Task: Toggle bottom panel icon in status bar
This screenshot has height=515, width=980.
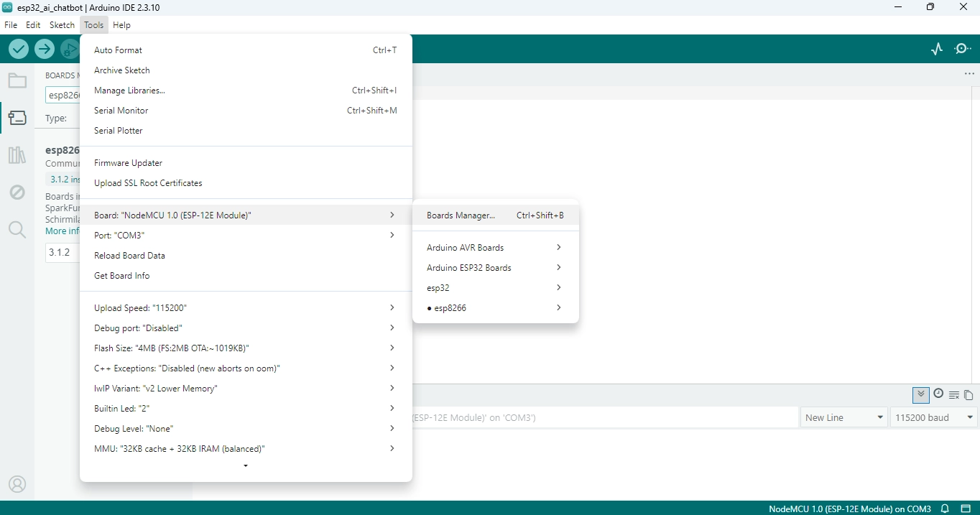Action: pos(966,509)
